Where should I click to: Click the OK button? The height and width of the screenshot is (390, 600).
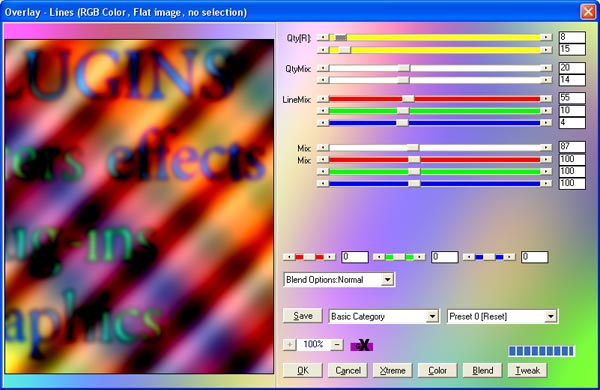[x=303, y=370]
